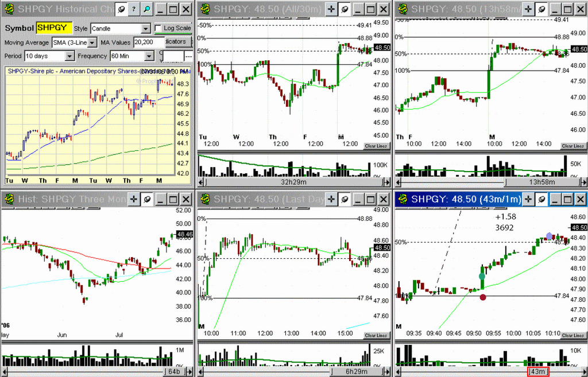
Task: Click dollar-sign app icon of Last Day window
Action: point(205,199)
